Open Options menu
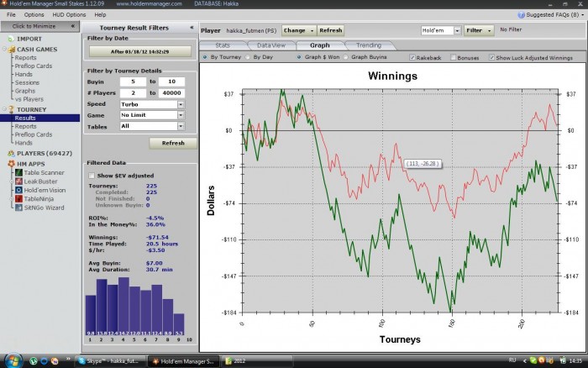The height and width of the screenshot is (368, 588). tap(34, 14)
